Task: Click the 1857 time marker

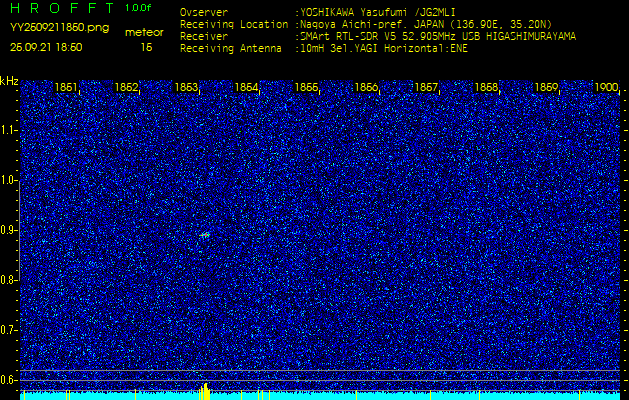Action: [x=426, y=87]
